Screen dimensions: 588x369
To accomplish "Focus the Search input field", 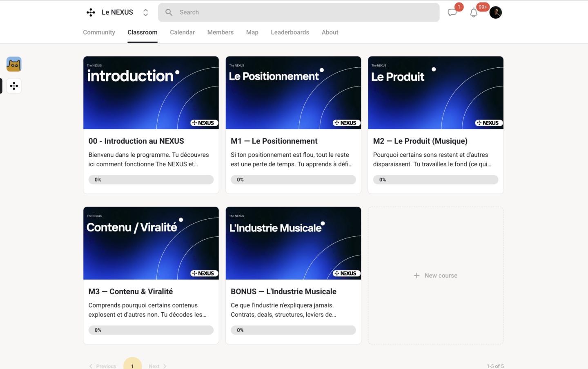I will pyautogui.click(x=298, y=12).
